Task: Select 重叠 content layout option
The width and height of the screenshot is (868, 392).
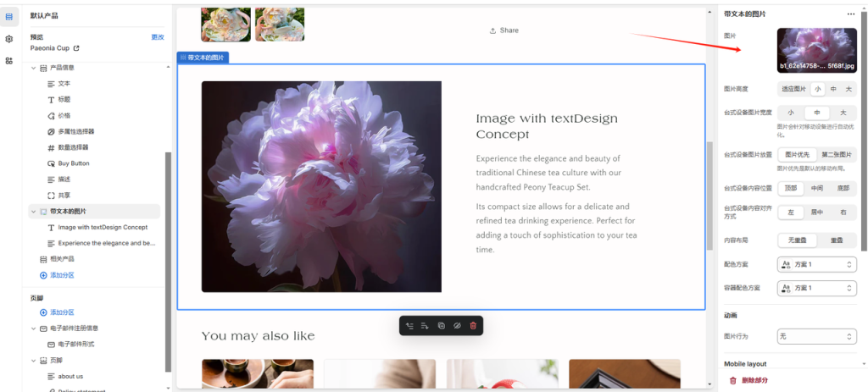Action: pos(837,240)
